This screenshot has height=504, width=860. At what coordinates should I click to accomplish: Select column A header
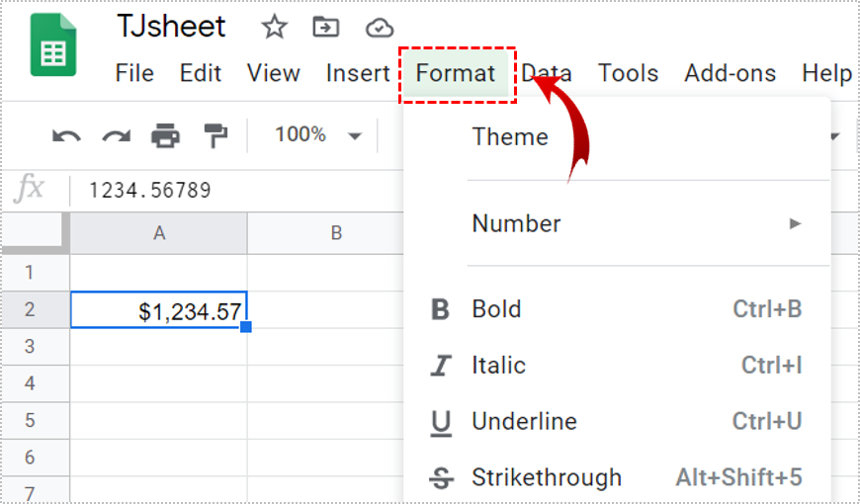coord(158,233)
